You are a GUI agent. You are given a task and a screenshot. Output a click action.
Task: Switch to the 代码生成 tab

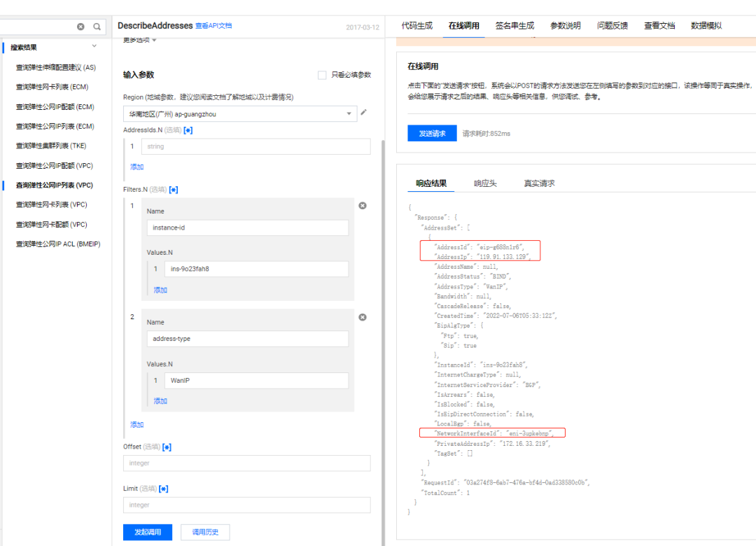[417, 26]
